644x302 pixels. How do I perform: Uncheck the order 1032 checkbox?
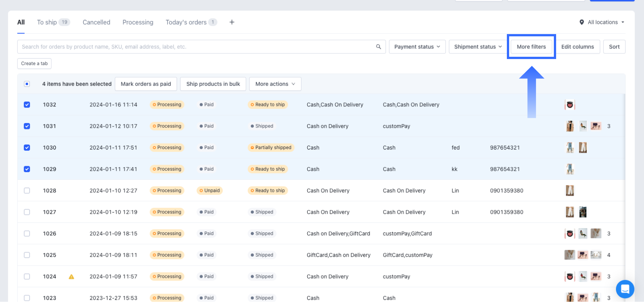[27, 105]
